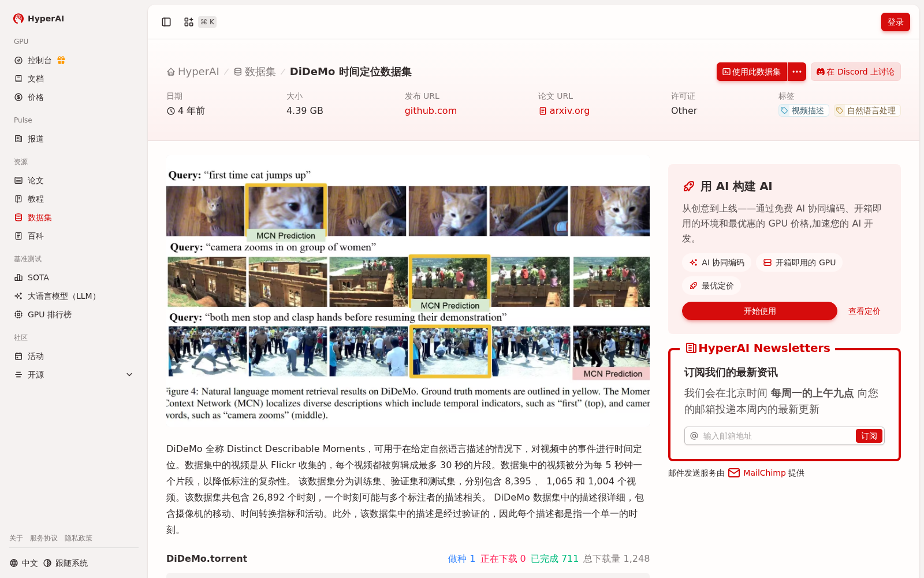Click the 已完成 711 stat

tap(554, 558)
